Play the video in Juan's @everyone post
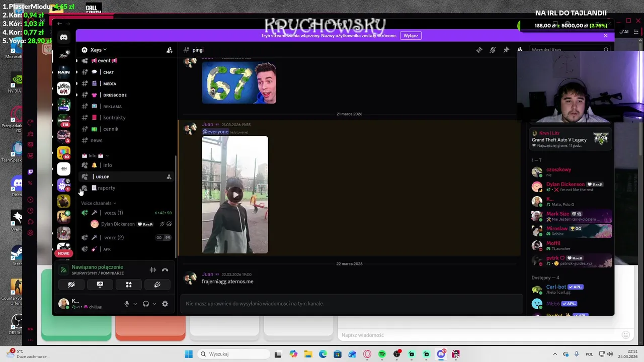This screenshot has height=362, width=644. click(x=235, y=195)
